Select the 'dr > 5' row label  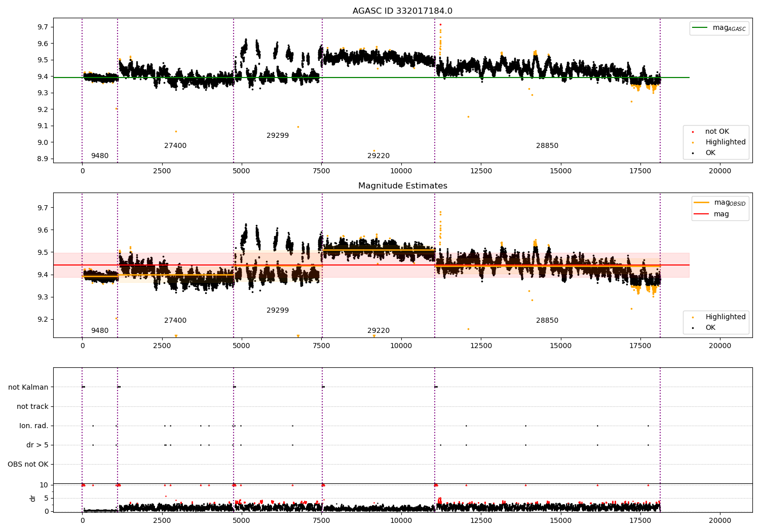(x=37, y=445)
